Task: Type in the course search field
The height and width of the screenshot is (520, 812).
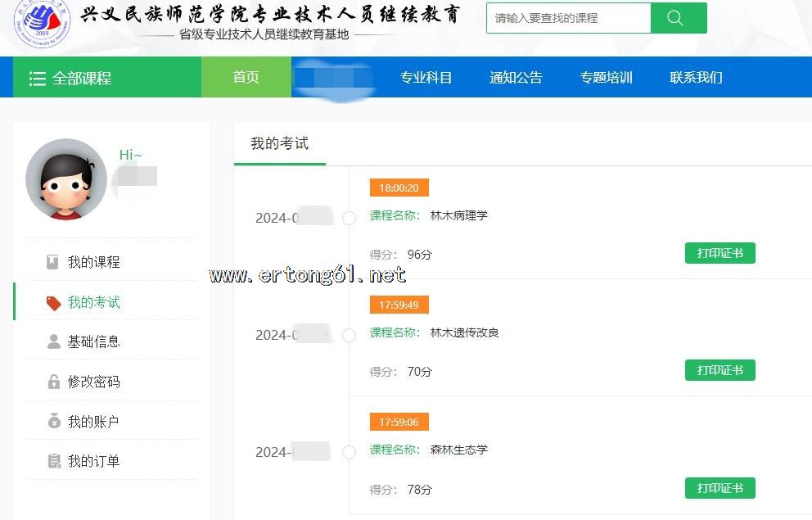Action: tap(568, 18)
